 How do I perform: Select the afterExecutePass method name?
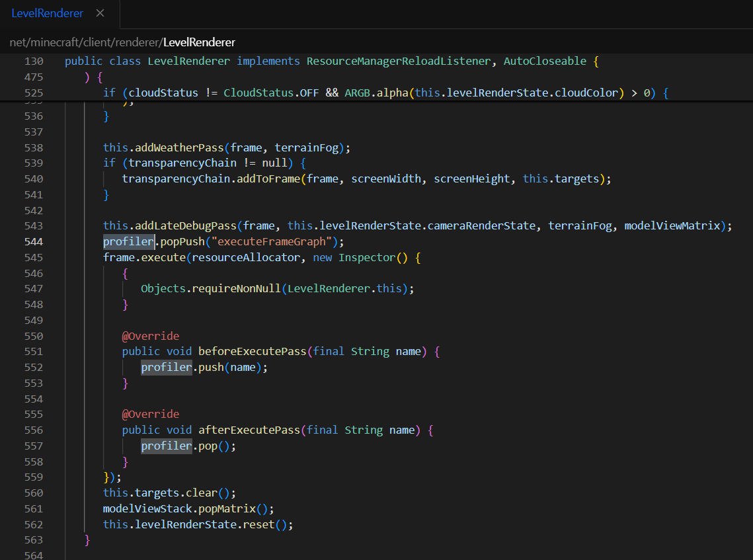pos(249,430)
